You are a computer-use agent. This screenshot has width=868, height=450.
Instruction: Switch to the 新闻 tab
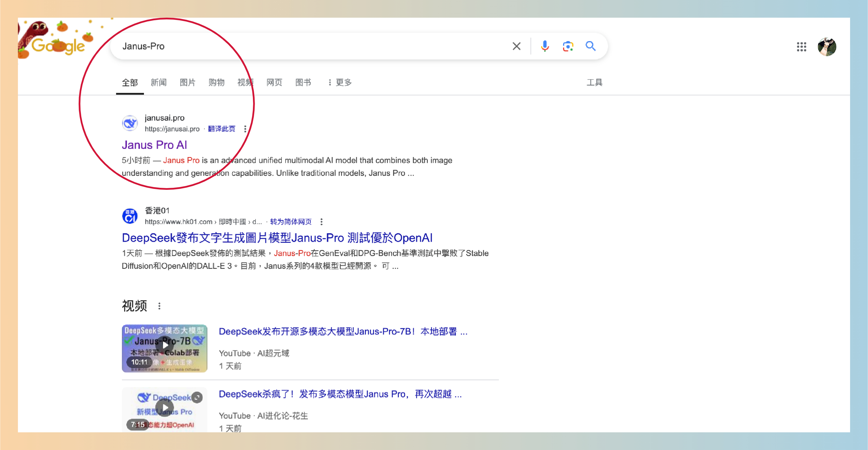pyautogui.click(x=158, y=82)
